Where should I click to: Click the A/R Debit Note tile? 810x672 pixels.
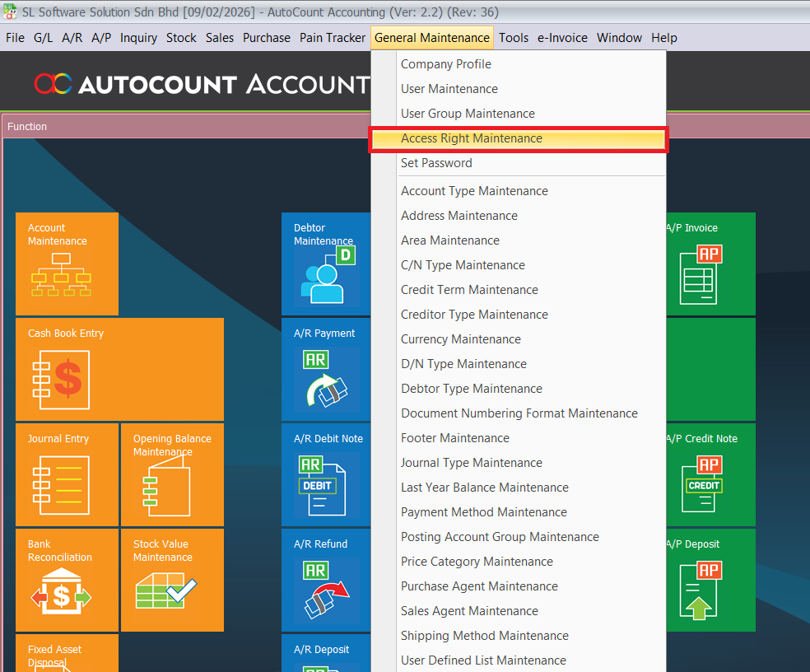(x=325, y=474)
